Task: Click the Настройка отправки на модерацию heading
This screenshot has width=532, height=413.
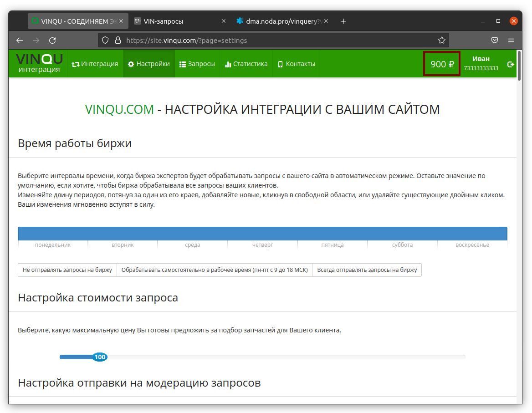Action: click(x=139, y=382)
